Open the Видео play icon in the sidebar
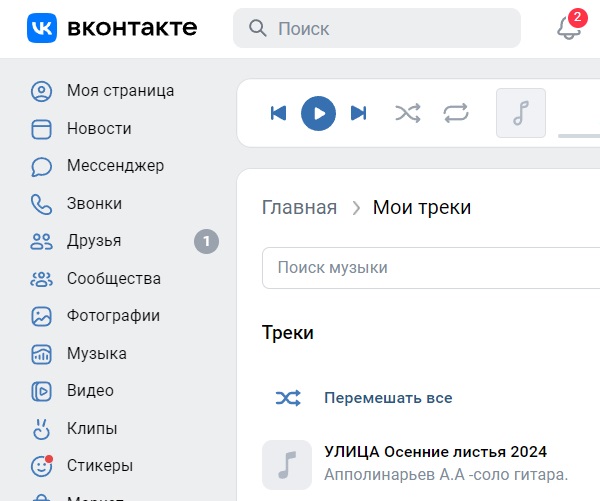The height and width of the screenshot is (501, 600). pos(41,392)
